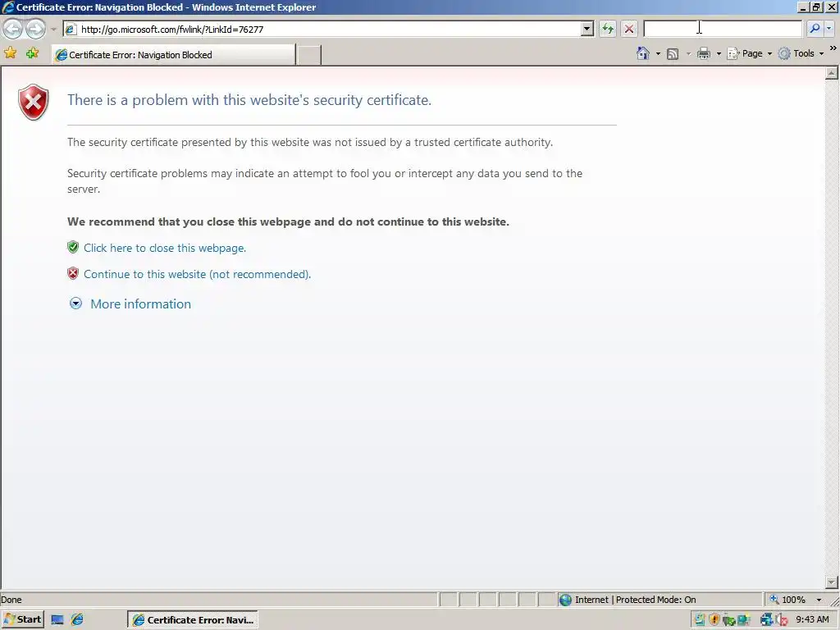Click the page heading about security certificate

249,100
